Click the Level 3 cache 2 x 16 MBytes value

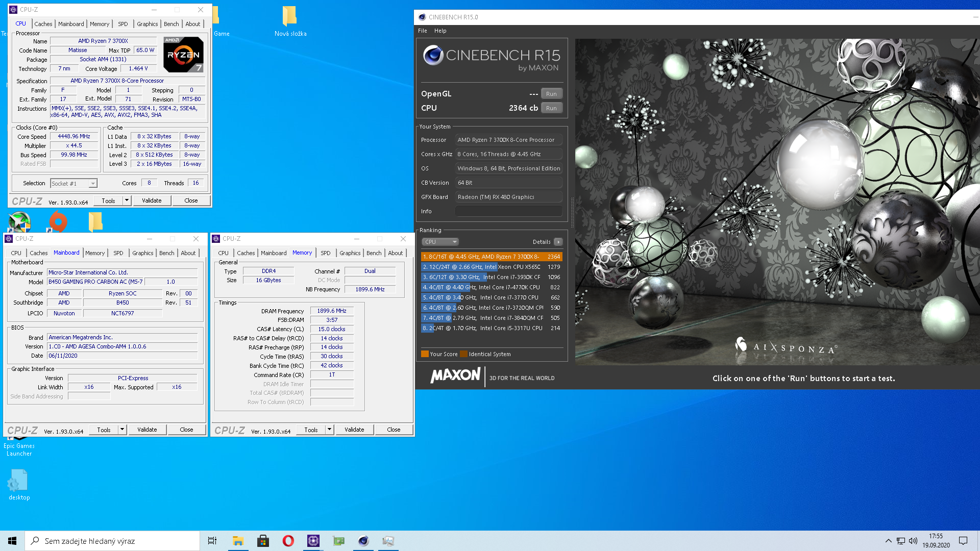click(155, 164)
